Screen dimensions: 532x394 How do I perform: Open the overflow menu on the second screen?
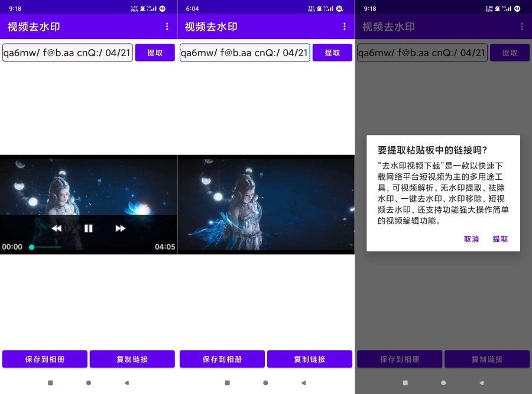click(x=345, y=27)
